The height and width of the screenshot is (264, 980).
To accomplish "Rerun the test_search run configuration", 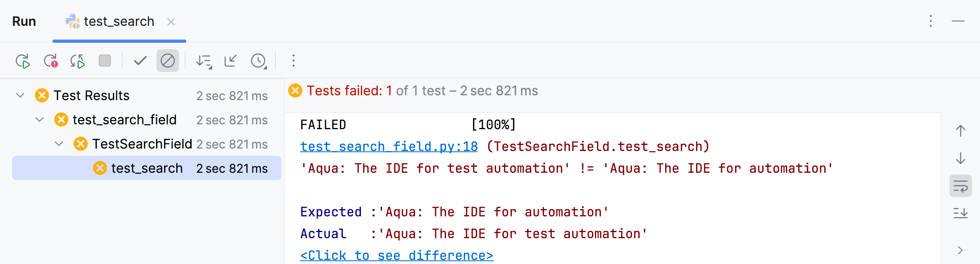I will coord(23,61).
